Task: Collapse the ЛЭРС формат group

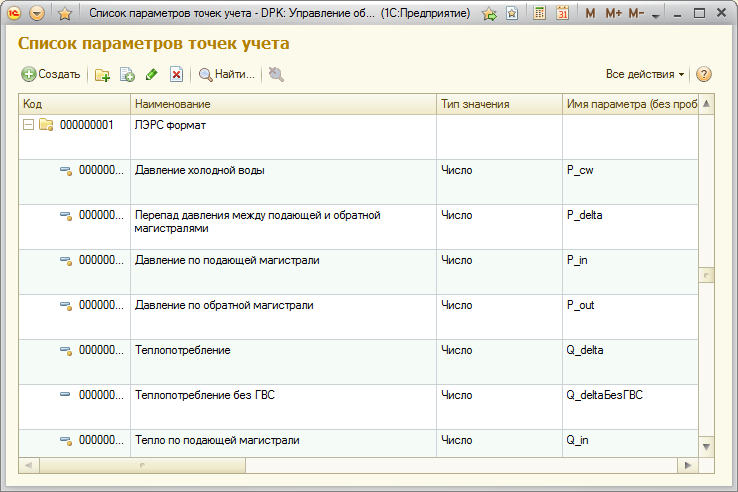Action: 29,125
